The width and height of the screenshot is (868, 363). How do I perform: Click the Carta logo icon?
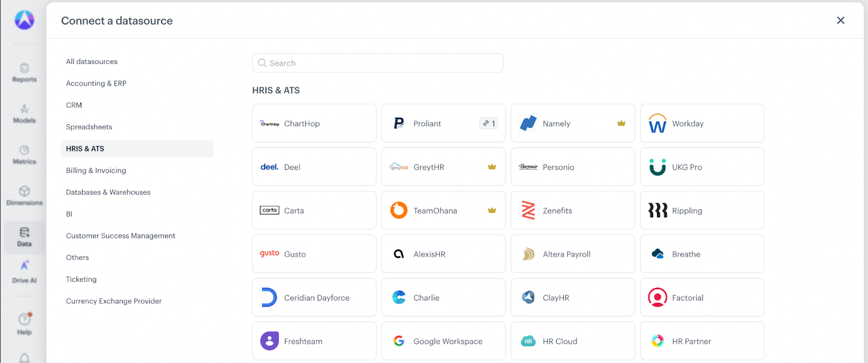click(270, 210)
